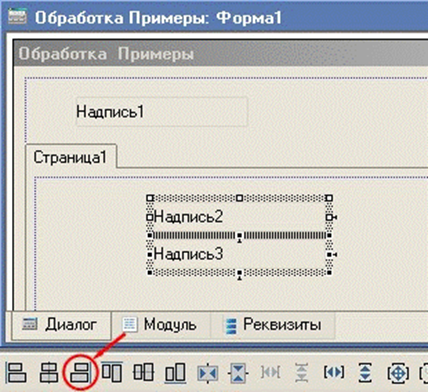Click the equalize height icon

[x=365, y=372]
